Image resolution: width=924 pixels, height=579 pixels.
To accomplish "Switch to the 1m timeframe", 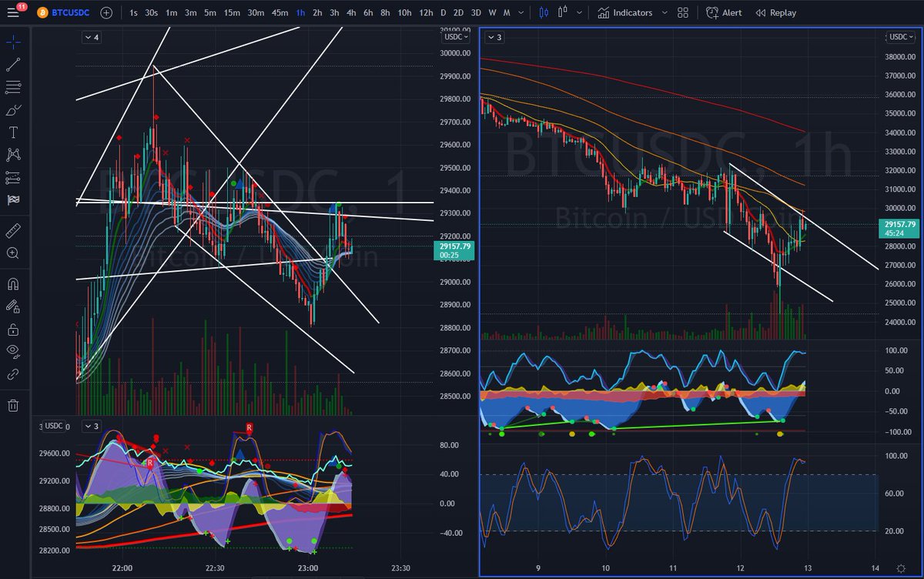I will pyautogui.click(x=171, y=12).
